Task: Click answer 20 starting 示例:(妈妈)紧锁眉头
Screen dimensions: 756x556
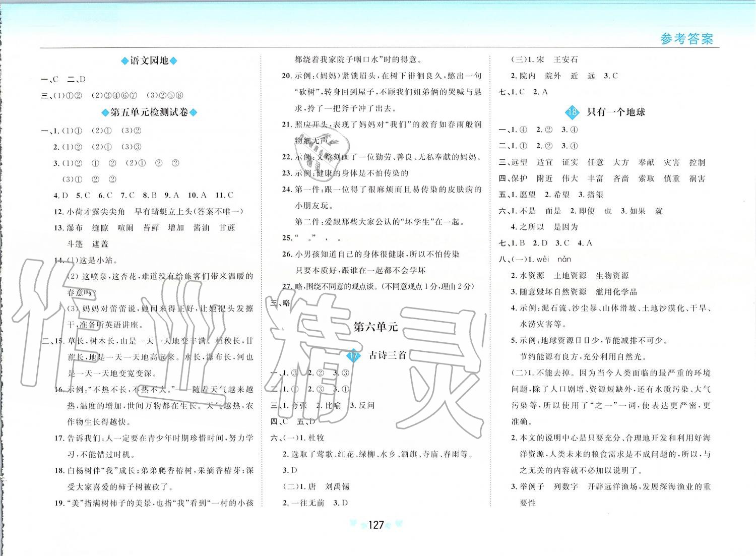Action: coord(382,76)
